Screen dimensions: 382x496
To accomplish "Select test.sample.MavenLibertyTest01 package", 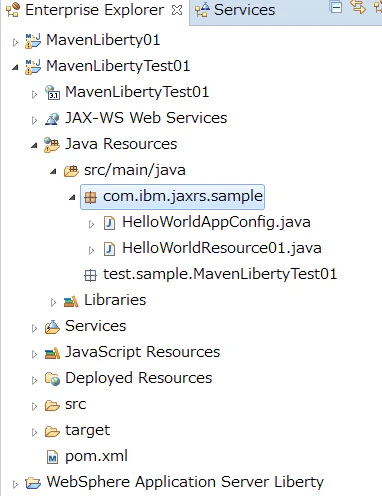I will (x=220, y=274).
